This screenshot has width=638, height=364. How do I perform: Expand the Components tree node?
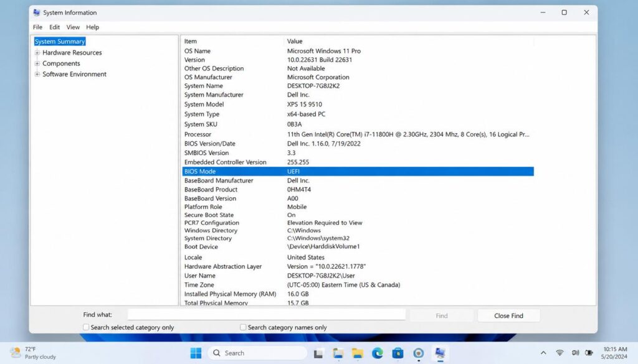(37, 63)
